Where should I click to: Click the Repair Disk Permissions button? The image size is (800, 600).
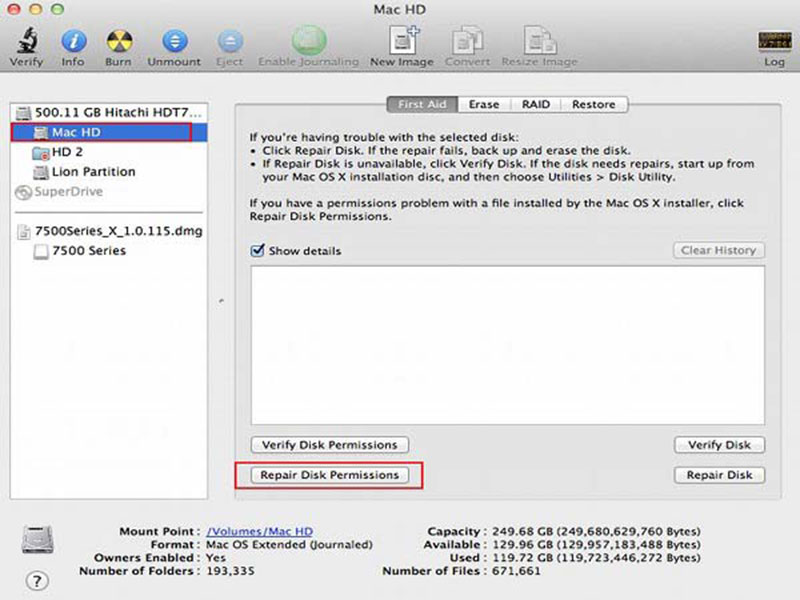[x=329, y=476]
